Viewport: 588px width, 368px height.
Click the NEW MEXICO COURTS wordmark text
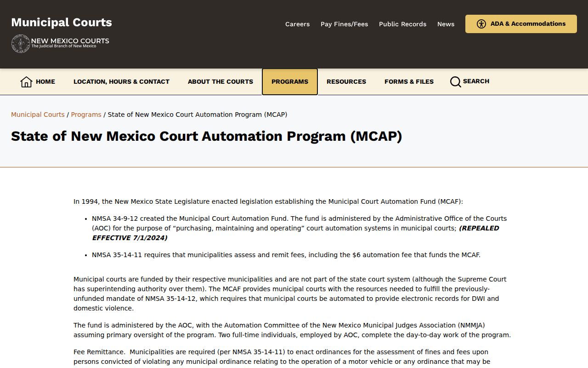click(70, 41)
